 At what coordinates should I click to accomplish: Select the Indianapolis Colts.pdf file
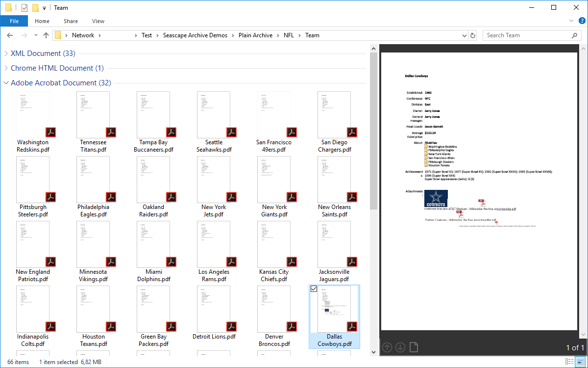[x=33, y=316]
